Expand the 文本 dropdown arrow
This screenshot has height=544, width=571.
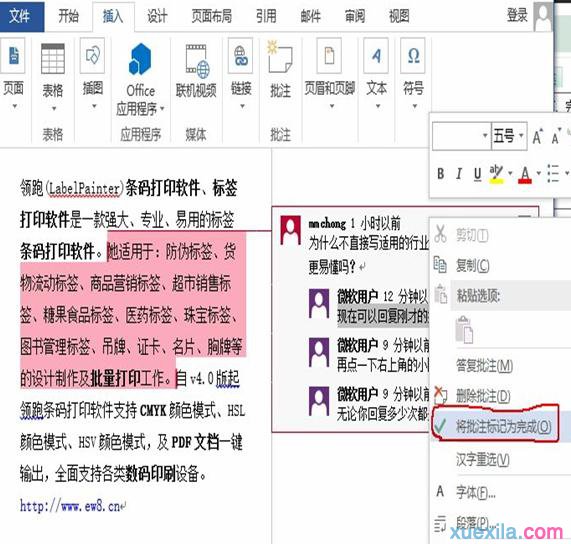click(378, 106)
